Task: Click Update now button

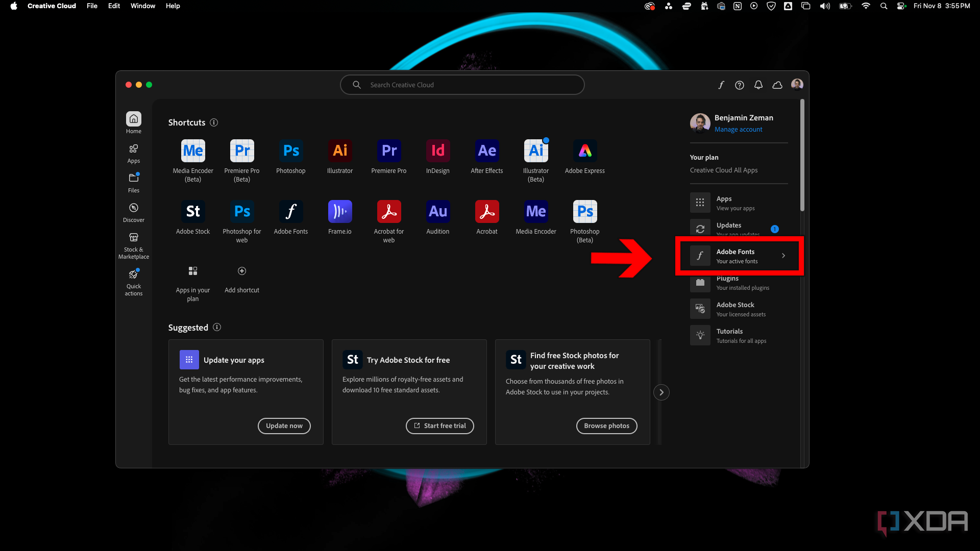Action: [284, 425]
